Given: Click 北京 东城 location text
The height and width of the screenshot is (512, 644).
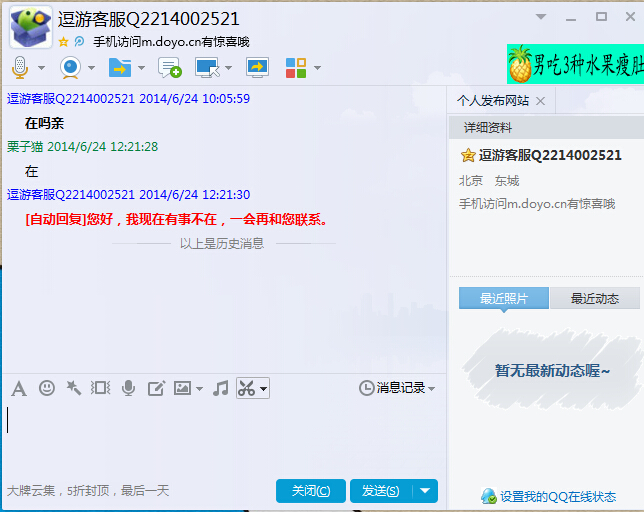Looking at the screenshot, I should point(489,181).
